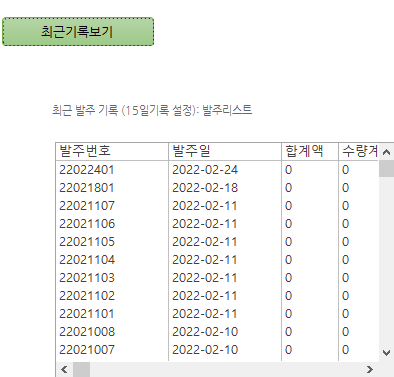
Task: Click the list's scroll up arrow
Action: [386, 152]
